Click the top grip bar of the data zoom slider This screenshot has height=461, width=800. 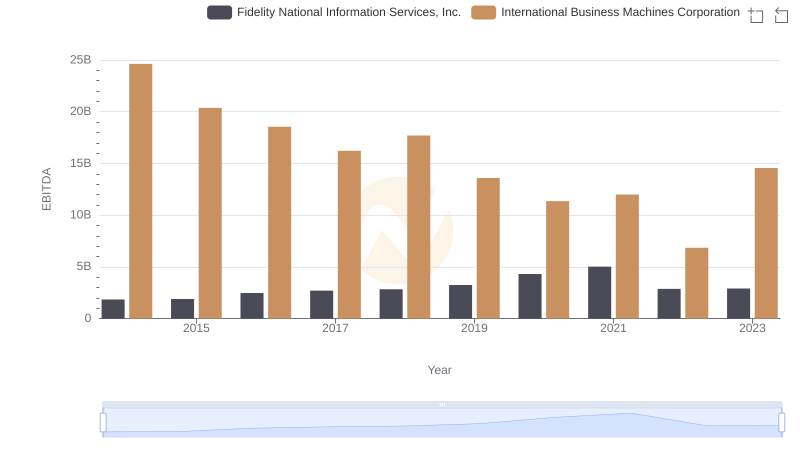[x=442, y=404]
